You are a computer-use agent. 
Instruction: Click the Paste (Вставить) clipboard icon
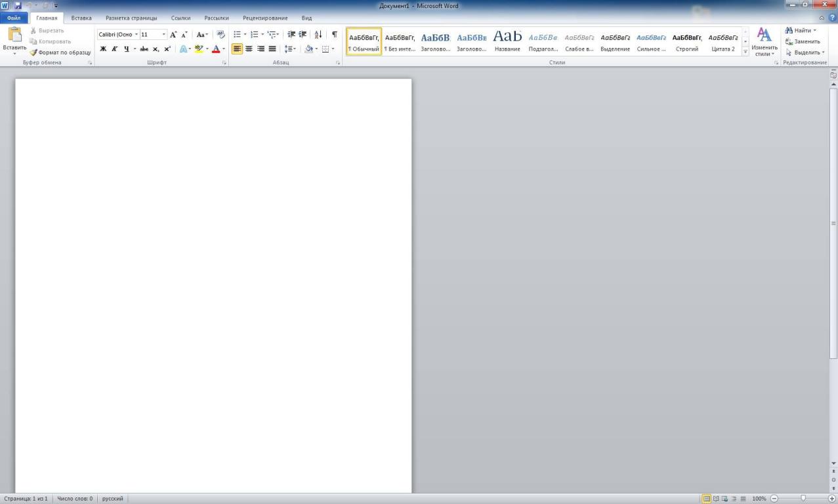click(14, 35)
